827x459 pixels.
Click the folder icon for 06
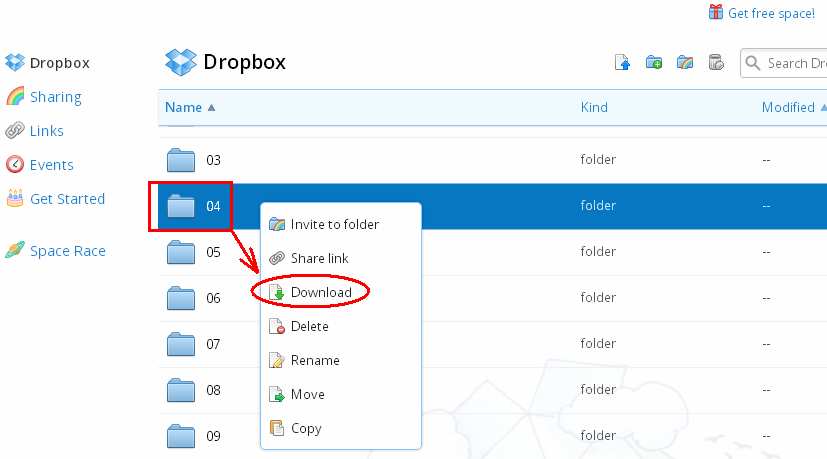point(181,298)
